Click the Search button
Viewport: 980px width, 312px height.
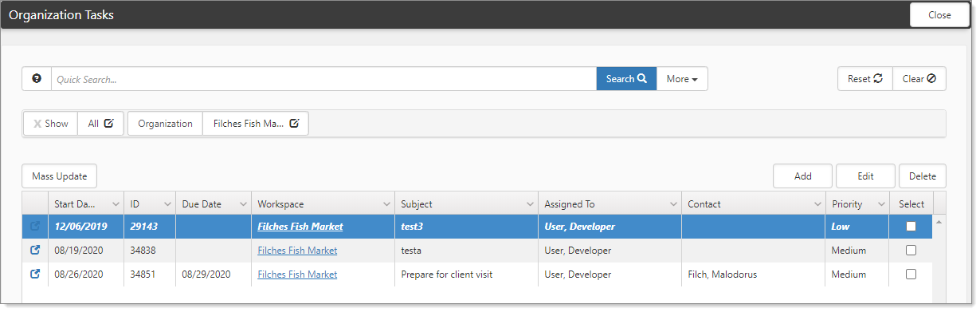point(626,79)
